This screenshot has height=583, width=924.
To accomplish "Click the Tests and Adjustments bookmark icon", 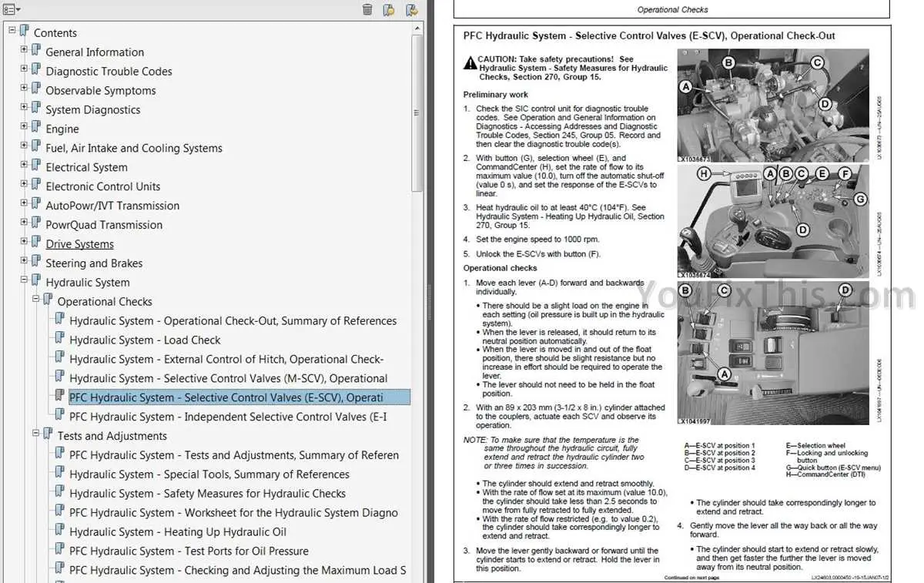I will pyautogui.click(x=48, y=435).
